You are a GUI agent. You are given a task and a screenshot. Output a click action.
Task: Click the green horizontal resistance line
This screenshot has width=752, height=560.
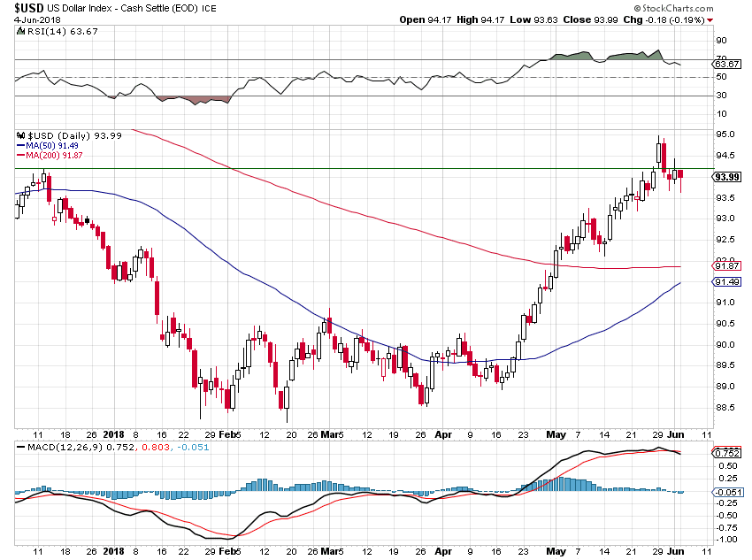tap(354, 166)
